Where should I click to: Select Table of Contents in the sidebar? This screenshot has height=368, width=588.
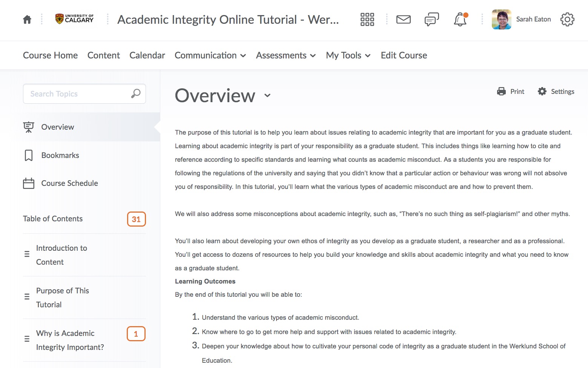point(53,219)
